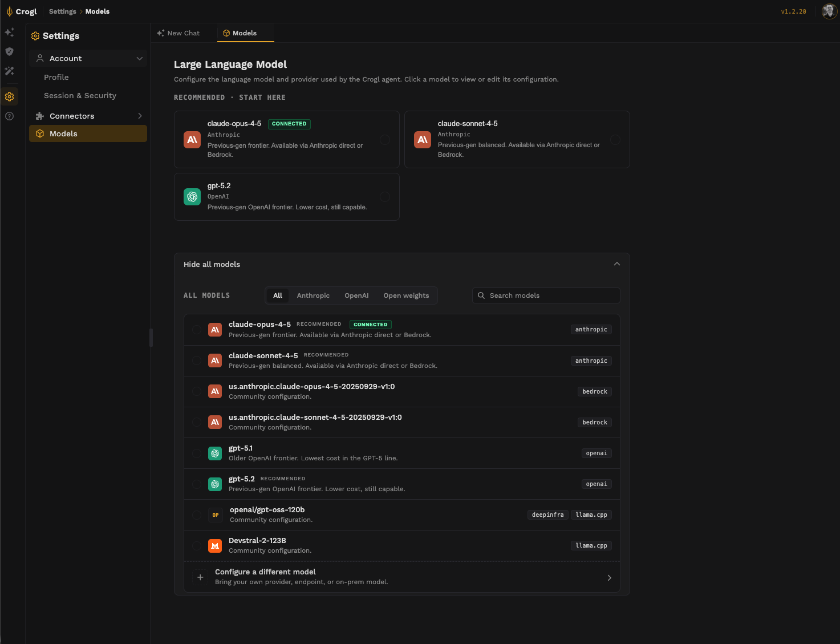840x644 pixels.
Task: Click the deepinfra provider tag
Action: [x=547, y=515]
